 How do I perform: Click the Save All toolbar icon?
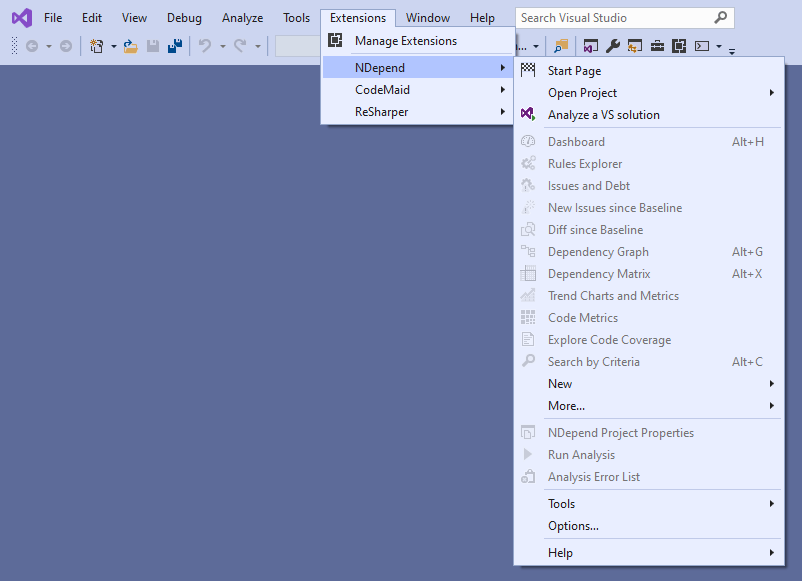tap(175, 47)
